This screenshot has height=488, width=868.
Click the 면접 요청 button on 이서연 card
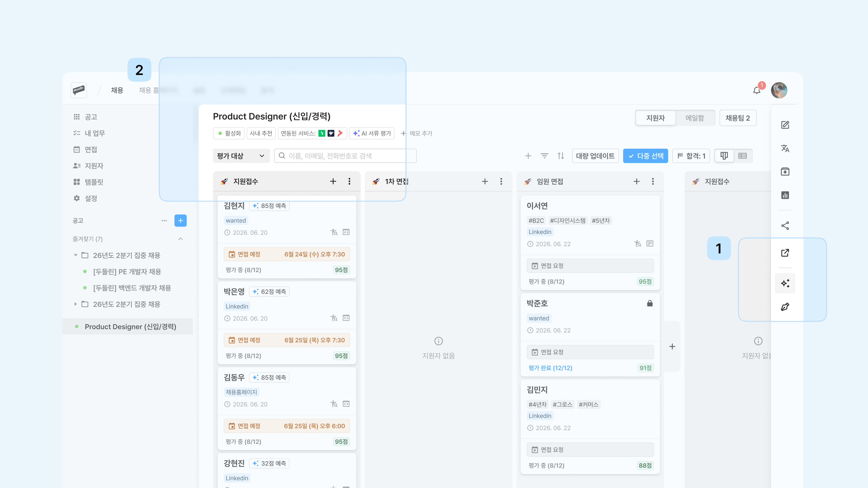[590, 266]
